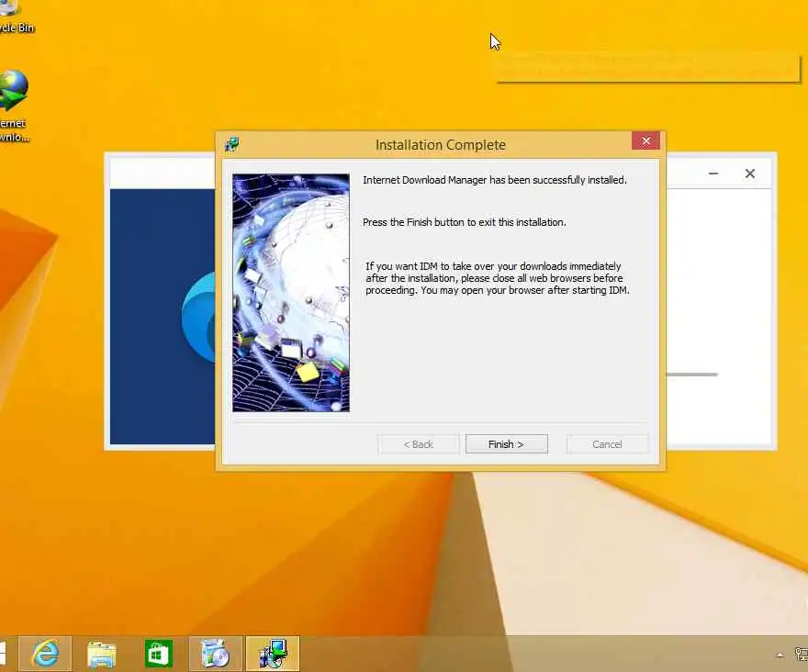Select the IDM setup taskbar icon

click(x=273, y=654)
